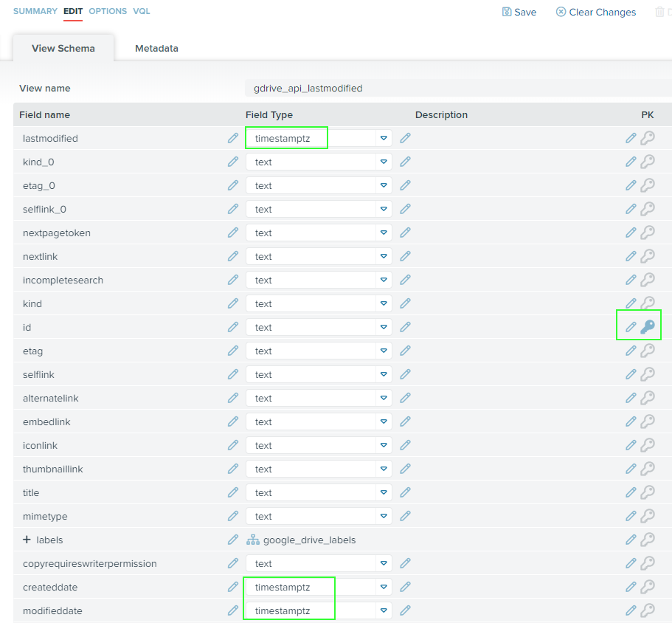Edit type properties pencil in mimetype row
Image resolution: width=672 pixels, height=623 pixels.
(x=406, y=516)
